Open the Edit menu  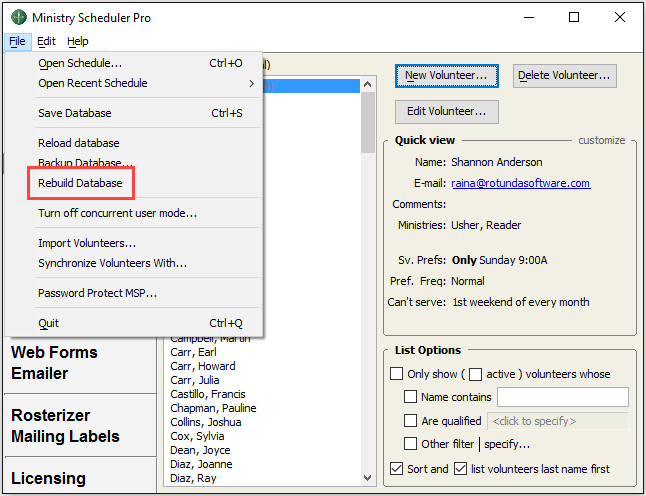coord(47,41)
